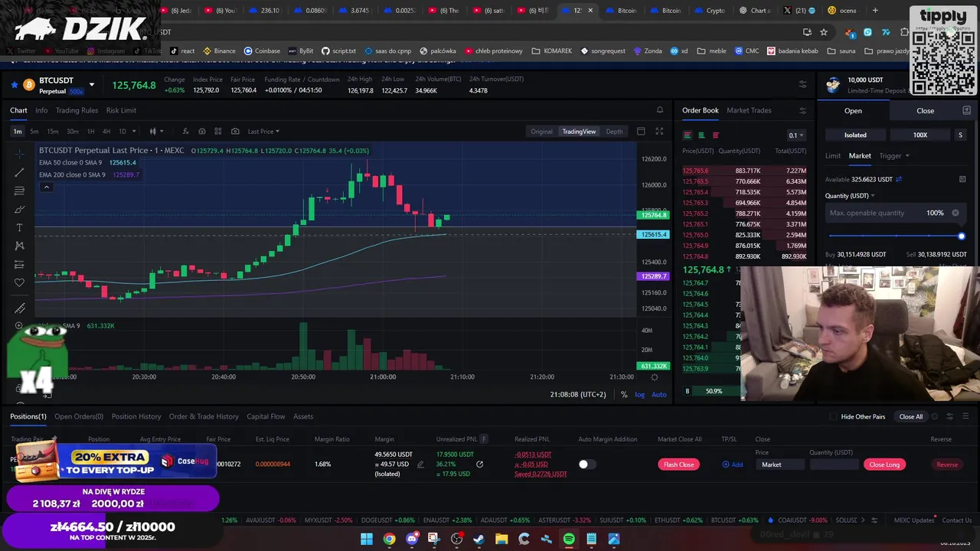Toggle the Unrealized PNL F indicator

(484, 439)
